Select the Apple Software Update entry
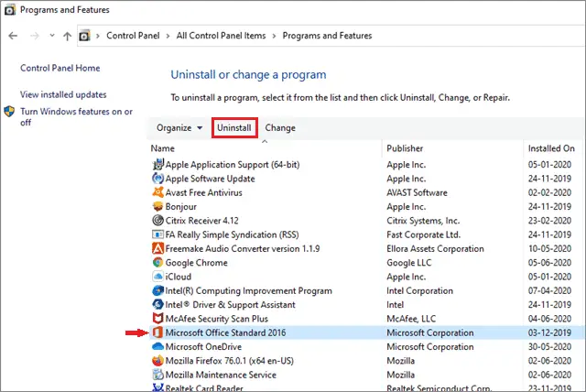 tap(366, 179)
